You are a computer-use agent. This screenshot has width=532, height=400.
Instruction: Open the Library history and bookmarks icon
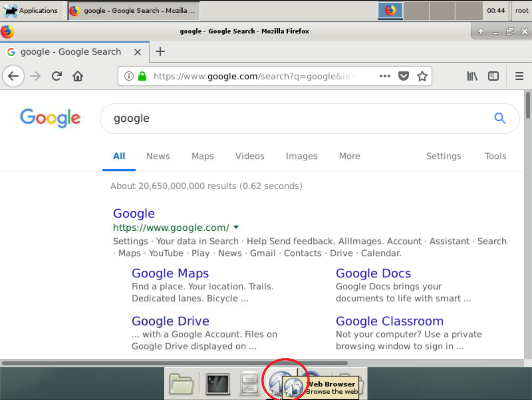[x=472, y=76]
